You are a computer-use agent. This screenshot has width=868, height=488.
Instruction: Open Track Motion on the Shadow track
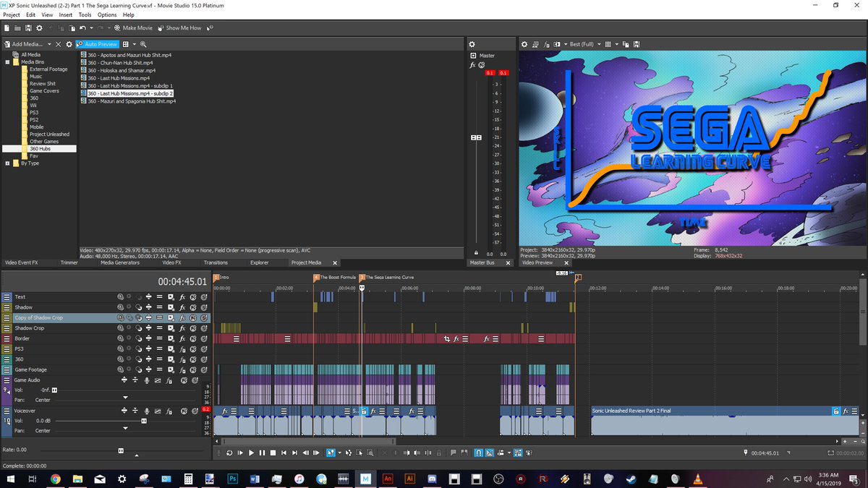(x=171, y=307)
